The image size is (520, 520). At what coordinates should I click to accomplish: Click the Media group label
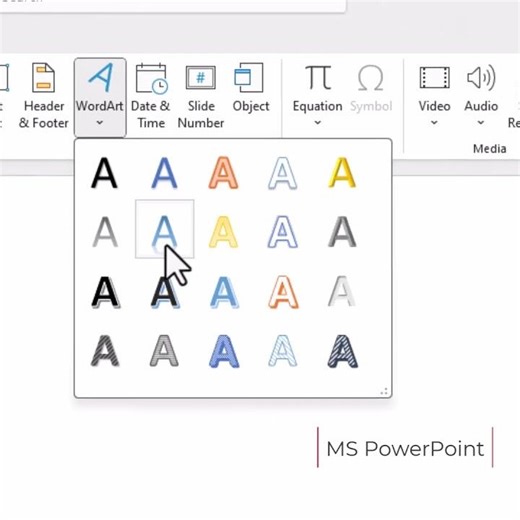490,149
